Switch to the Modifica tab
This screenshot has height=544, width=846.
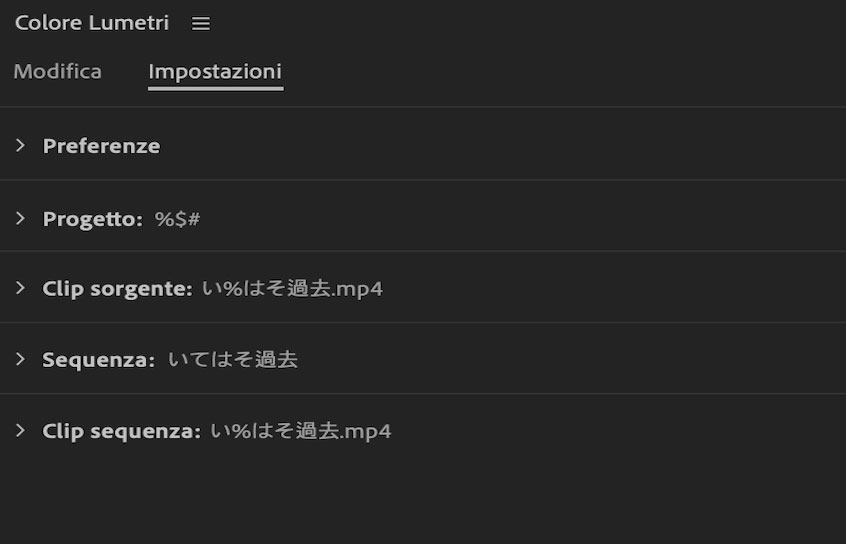(57, 72)
